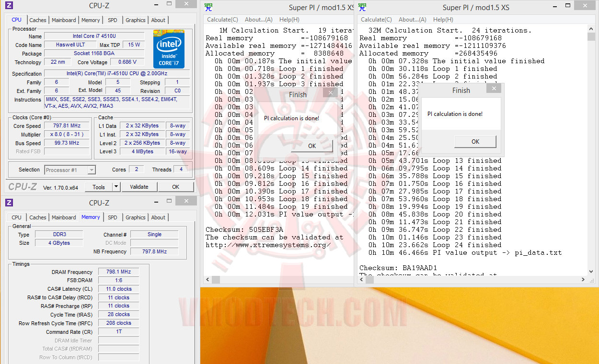
Task: Open the Tools dropdown arrow in CPU-Z
Action: [x=116, y=187]
